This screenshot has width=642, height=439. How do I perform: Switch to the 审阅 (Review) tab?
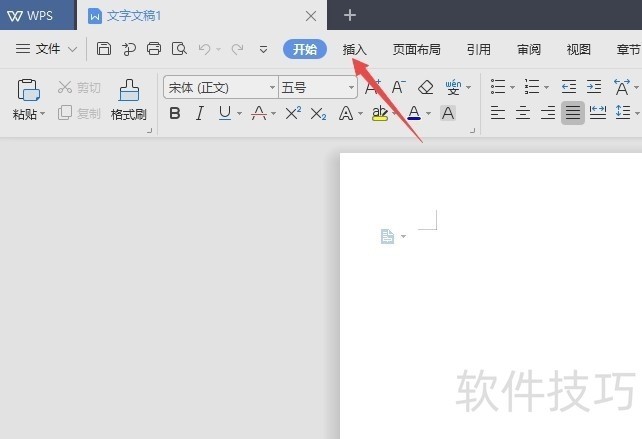(529, 50)
